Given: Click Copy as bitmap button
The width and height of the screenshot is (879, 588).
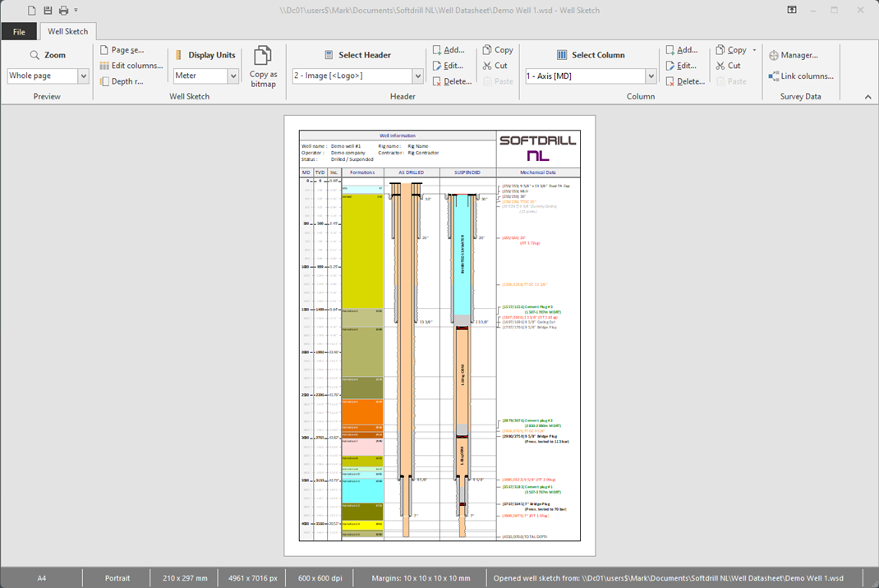Looking at the screenshot, I should point(263,67).
